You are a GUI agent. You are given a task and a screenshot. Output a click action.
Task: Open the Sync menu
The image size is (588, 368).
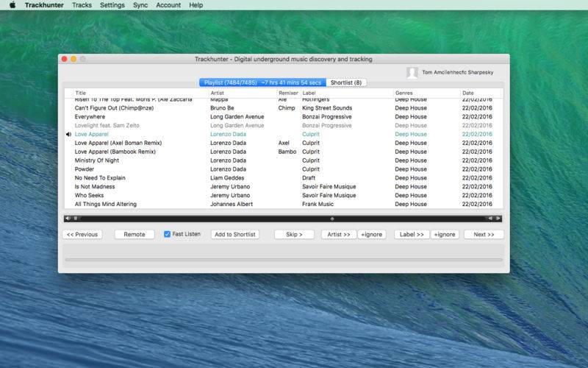pyautogui.click(x=140, y=5)
